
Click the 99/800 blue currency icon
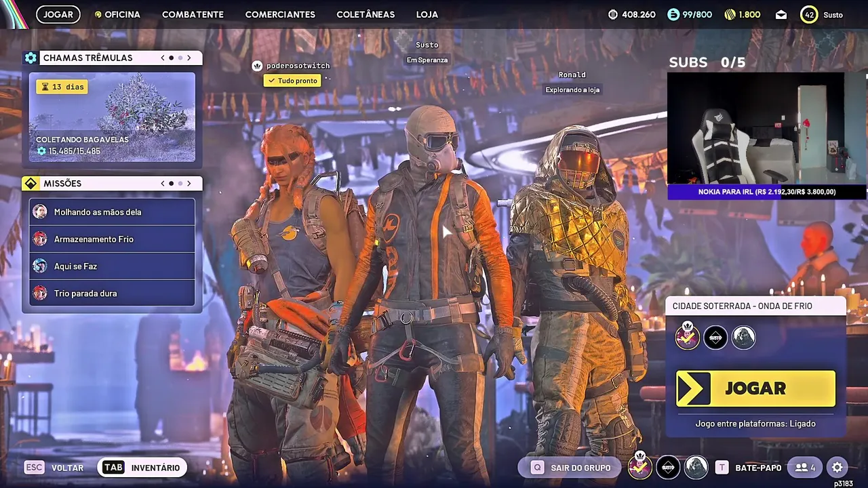673,14
